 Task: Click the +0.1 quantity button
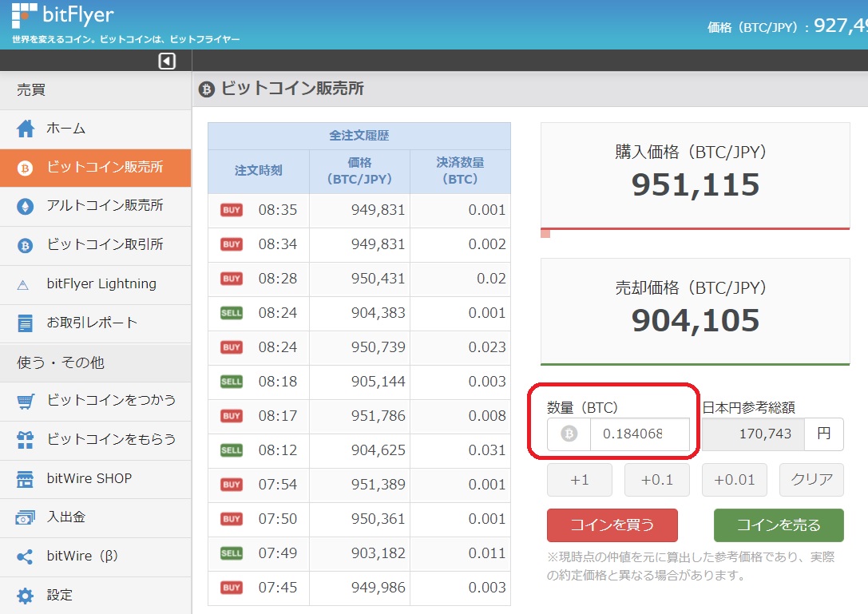click(x=657, y=480)
